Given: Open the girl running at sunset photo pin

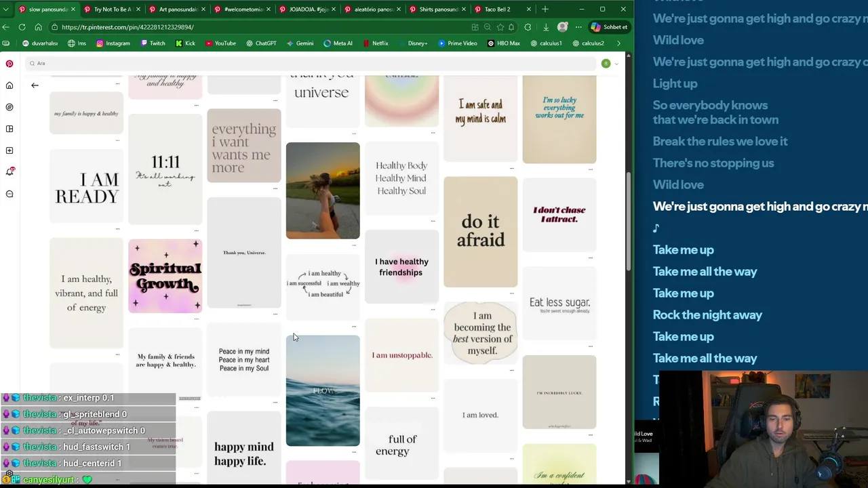Looking at the screenshot, I should (x=323, y=190).
